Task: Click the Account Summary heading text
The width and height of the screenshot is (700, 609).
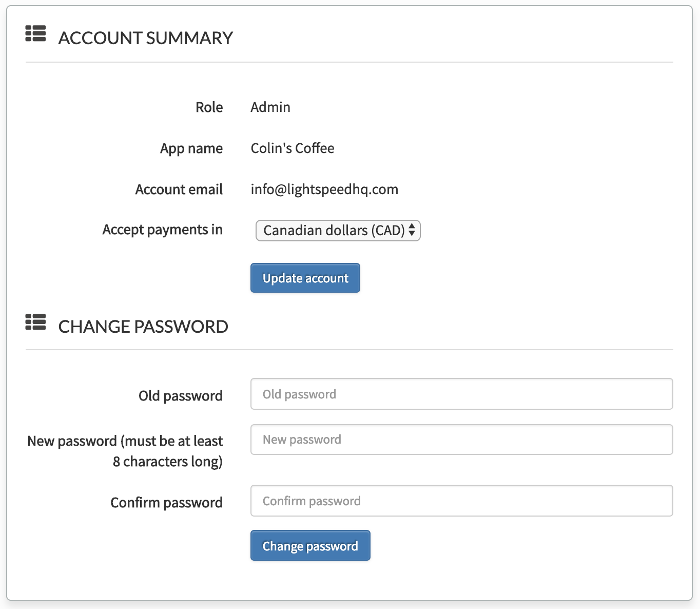Action: tap(145, 38)
